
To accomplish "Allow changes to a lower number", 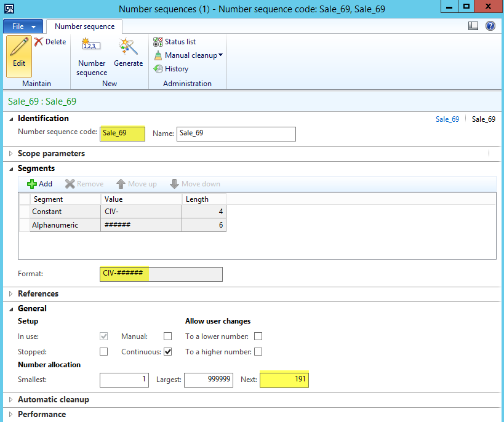I will pos(258,336).
